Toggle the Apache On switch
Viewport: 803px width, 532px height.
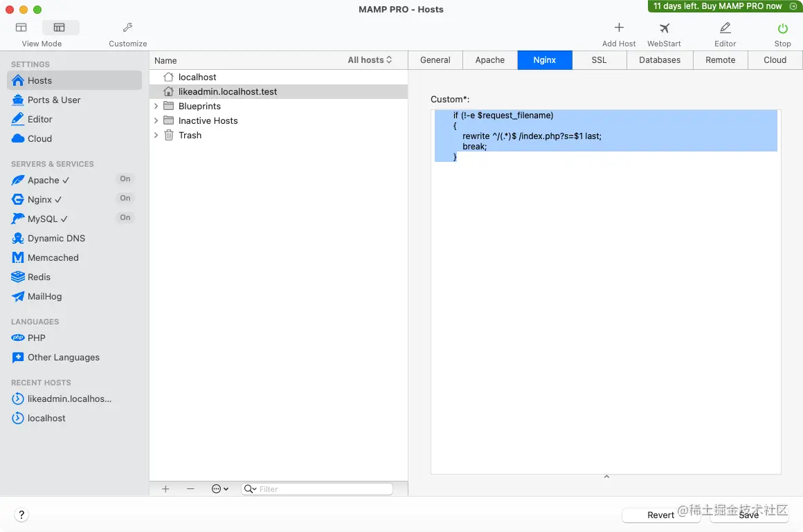125,178
